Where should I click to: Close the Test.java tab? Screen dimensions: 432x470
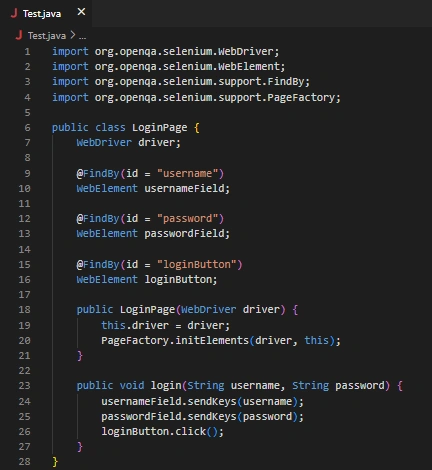pyautogui.click(x=81, y=12)
